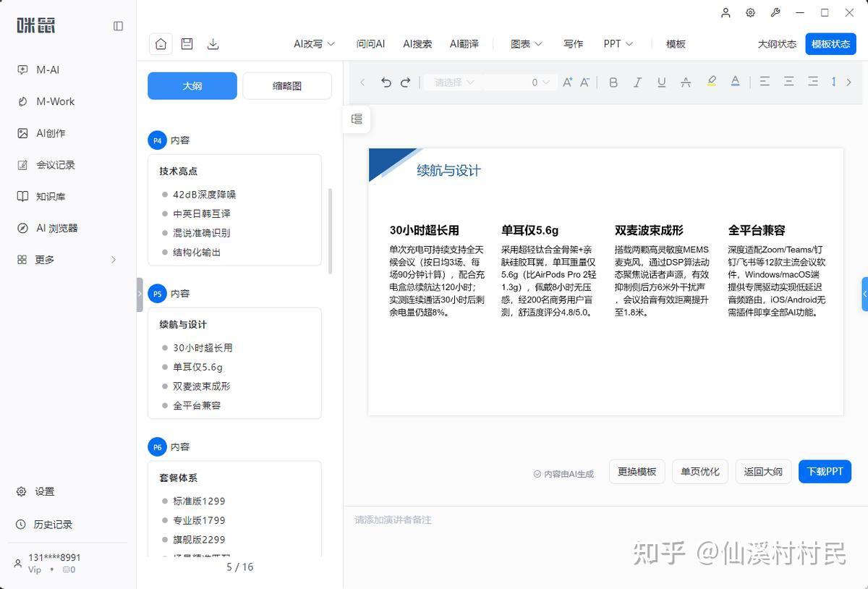
Task: Click the download icon in the top toolbar
Action: click(213, 44)
